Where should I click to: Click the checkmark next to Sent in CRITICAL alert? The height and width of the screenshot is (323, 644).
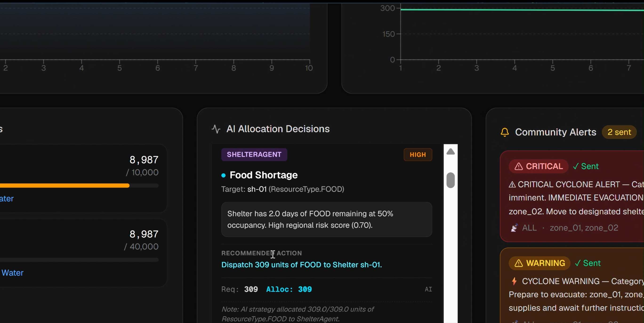click(x=576, y=166)
